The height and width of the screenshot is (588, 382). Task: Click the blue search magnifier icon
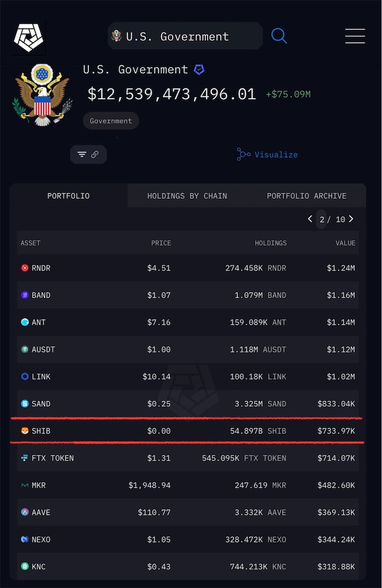(279, 36)
